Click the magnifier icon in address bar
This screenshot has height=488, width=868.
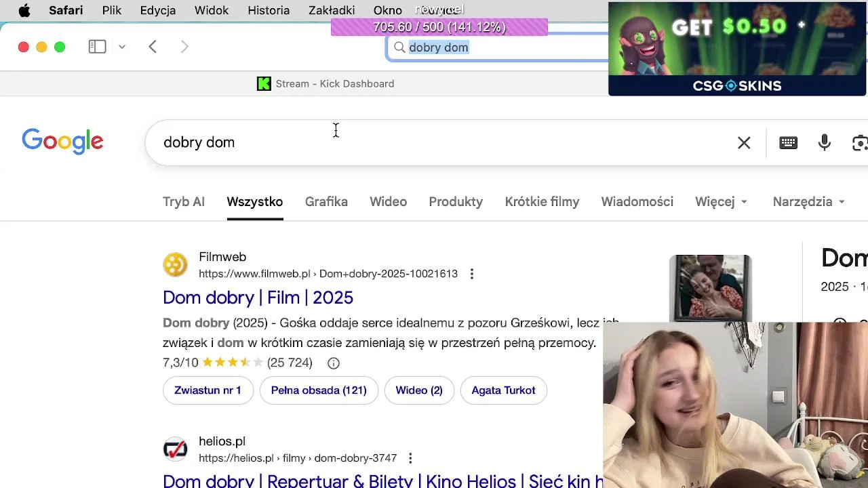click(399, 47)
